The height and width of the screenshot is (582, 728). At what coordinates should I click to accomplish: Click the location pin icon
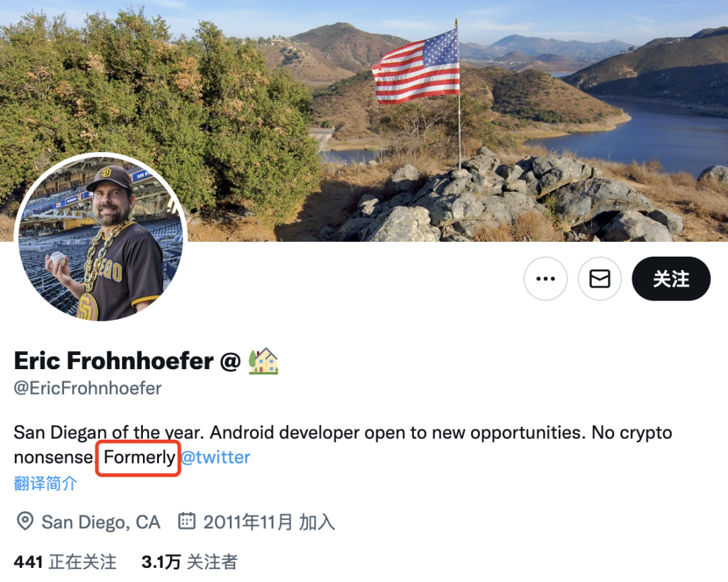pyautogui.click(x=25, y=521)
